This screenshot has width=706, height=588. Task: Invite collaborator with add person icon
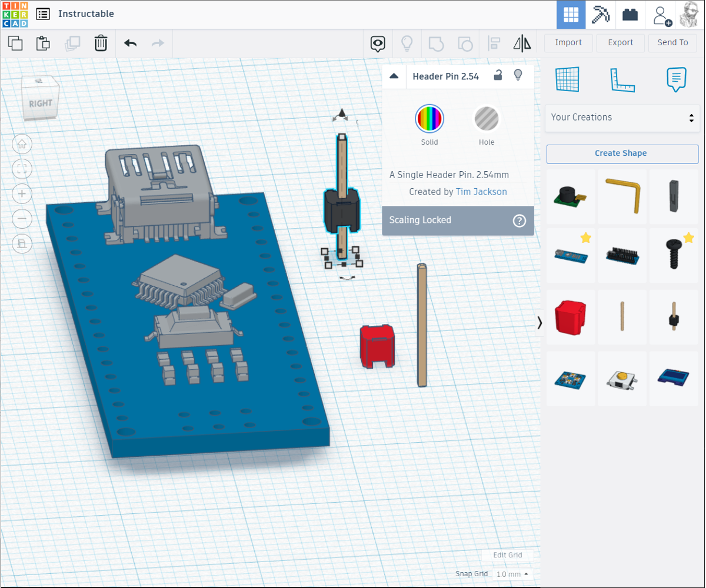pos(661,15)
